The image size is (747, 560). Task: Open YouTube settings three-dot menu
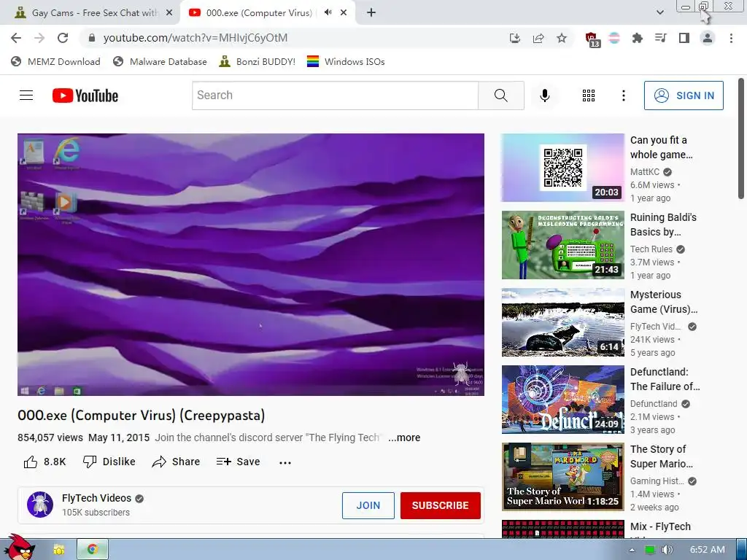(x=623, y=96)
